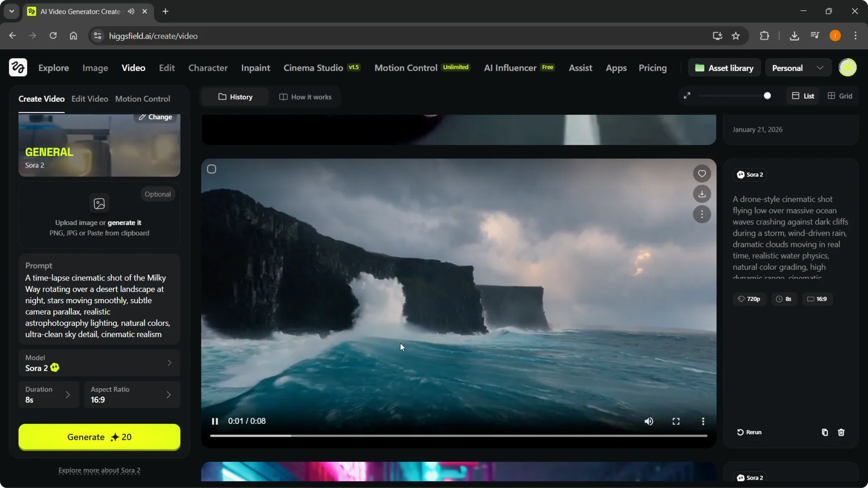Switch to Grid view
The width and height of the screenshot is (868, 488).
[840, 96]
